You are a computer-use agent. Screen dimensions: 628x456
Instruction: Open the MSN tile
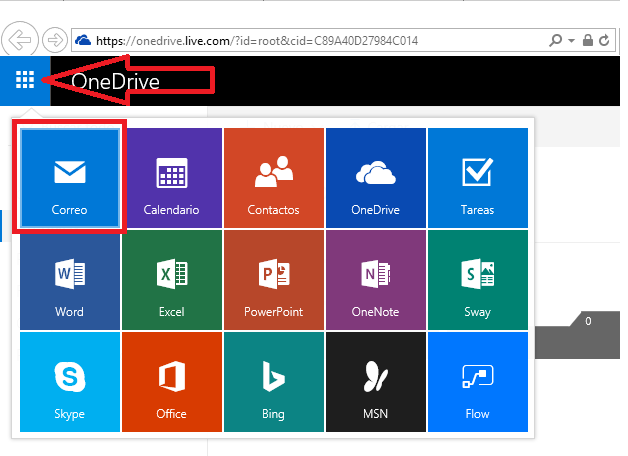376,382
